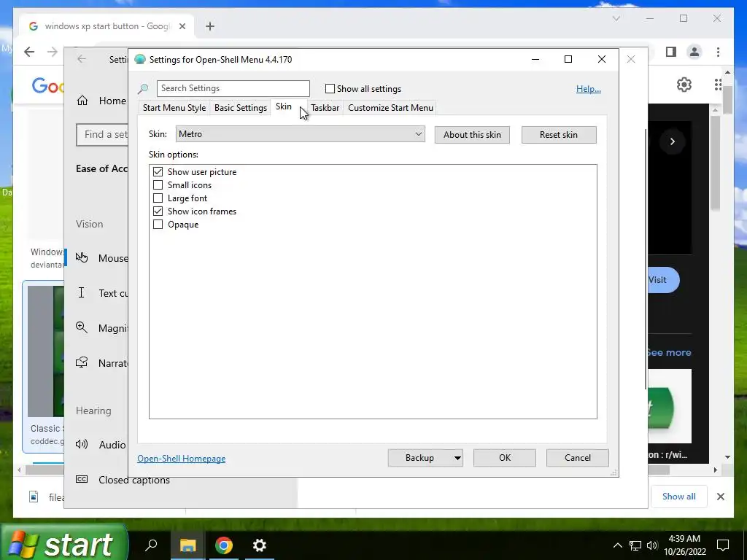Image resolution: width=747 pixels, height=560 pixels.
Task: Toggle Show icon frames checkbox
Action: point(158,211)
